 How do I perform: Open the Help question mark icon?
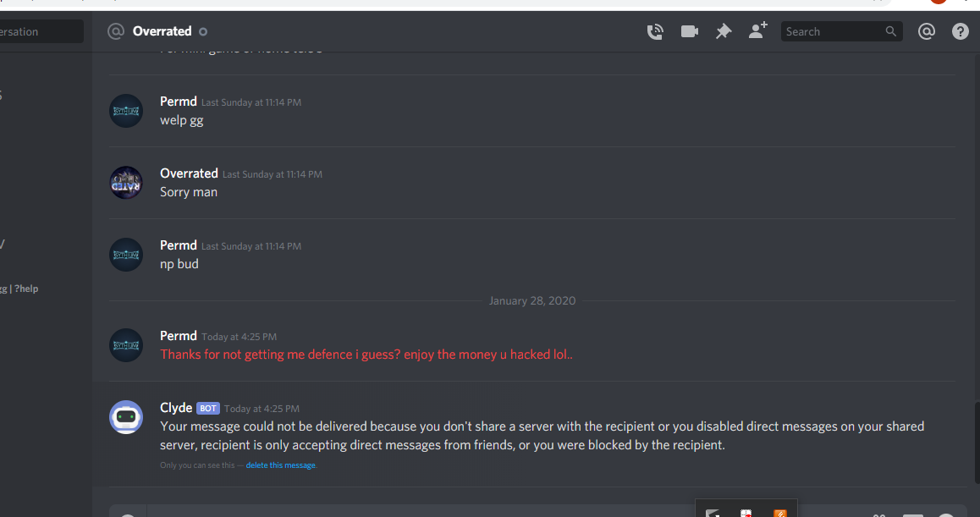click(x=960, y=31)
